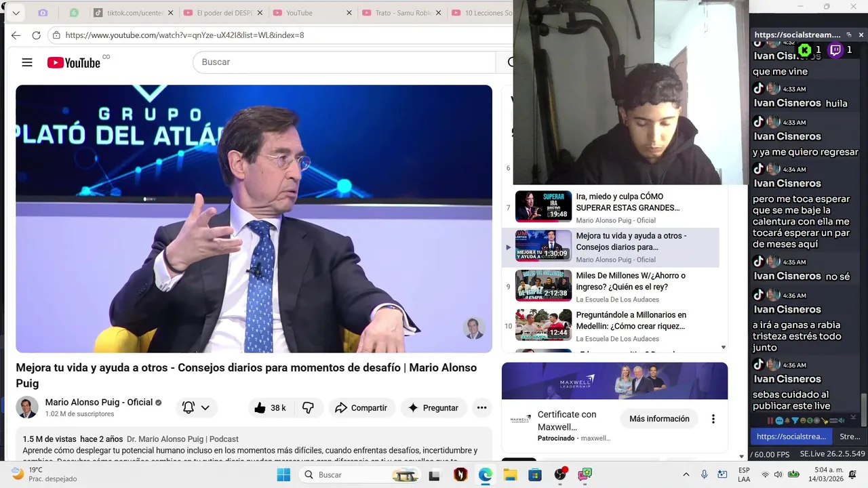Click the Preguntar AI button

click(433, 408)
